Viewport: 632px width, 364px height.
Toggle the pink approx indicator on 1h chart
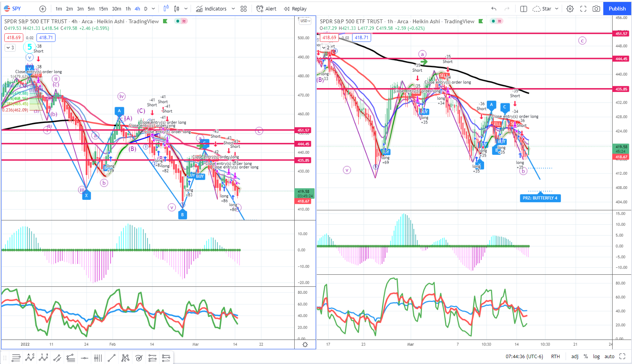500,21
